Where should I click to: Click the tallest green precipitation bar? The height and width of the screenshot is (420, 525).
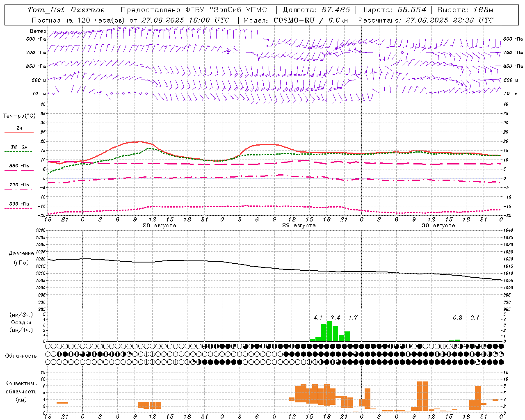tap(329, 331)
